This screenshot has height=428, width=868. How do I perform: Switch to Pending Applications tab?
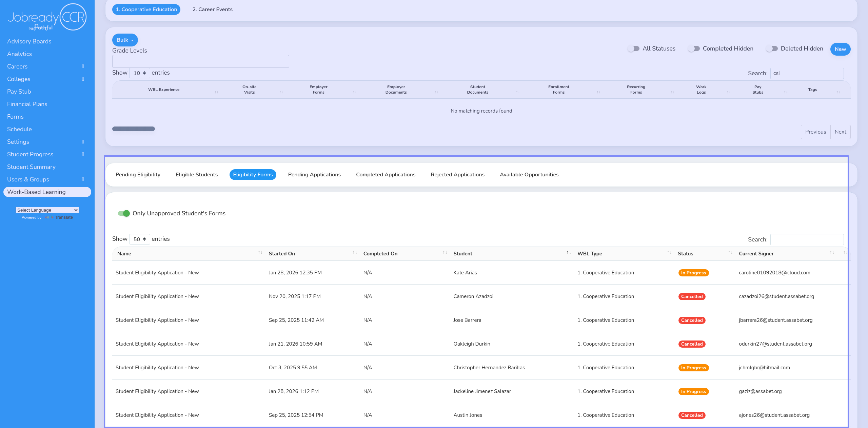pos(314,175)
